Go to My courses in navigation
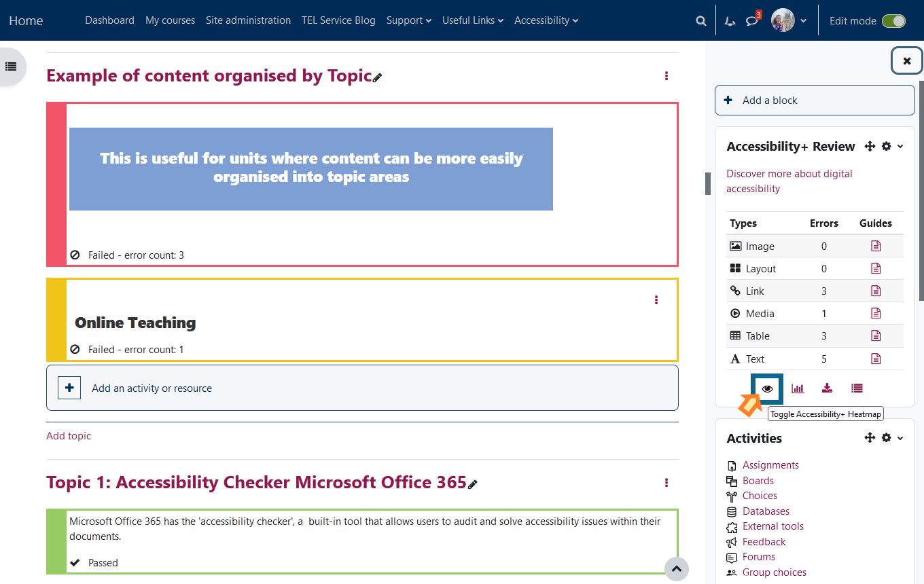The height and width of the screenshot is (584, 924). (170, 20)
